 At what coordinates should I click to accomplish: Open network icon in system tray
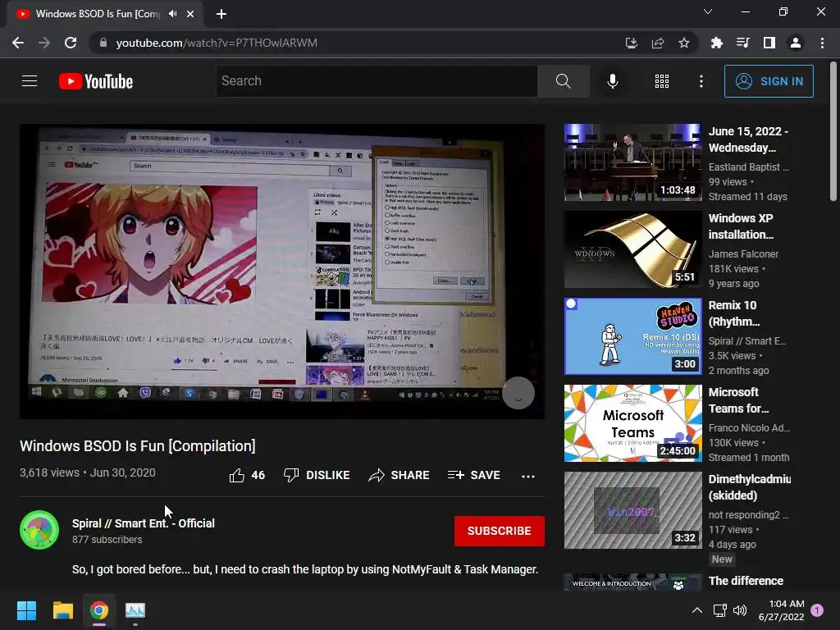point(719,610)
